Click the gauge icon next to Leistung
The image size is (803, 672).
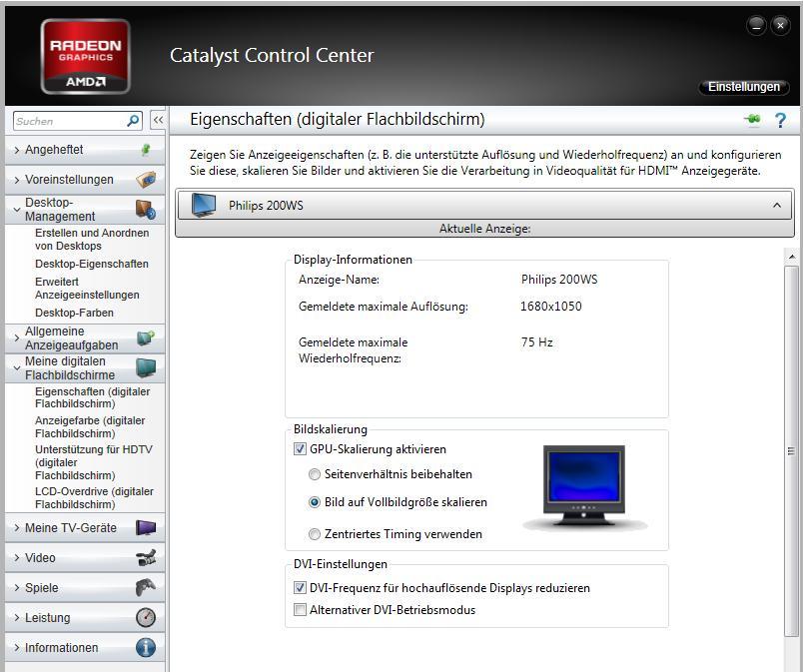click(146, 617)
